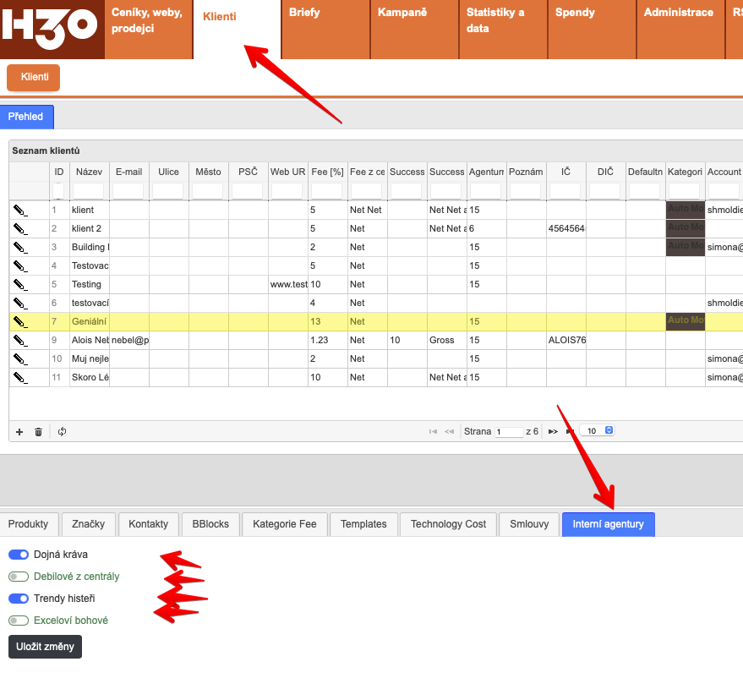Enable the 'Debilové z centrály' toggle
This screenshot has height=700, width=743.
click(x=19, y=577)
